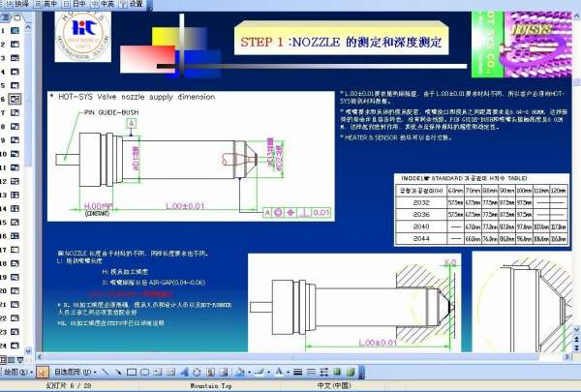
Task: Open the 3-D Style options
Action: point(351,372)
